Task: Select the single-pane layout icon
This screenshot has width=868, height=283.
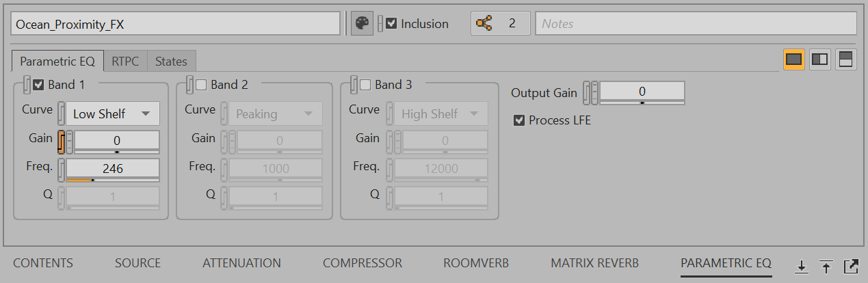Action: [x=793, y=59]
